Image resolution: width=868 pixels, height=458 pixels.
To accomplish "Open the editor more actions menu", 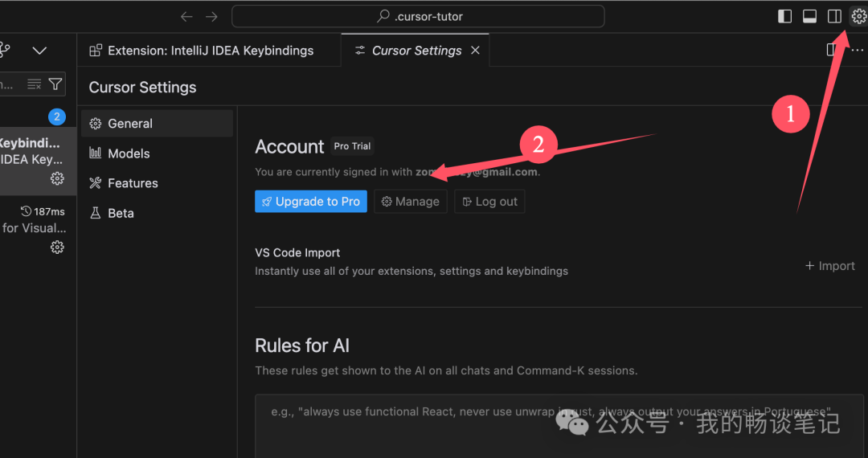I will pyautogui.click(x=857, y=51).
